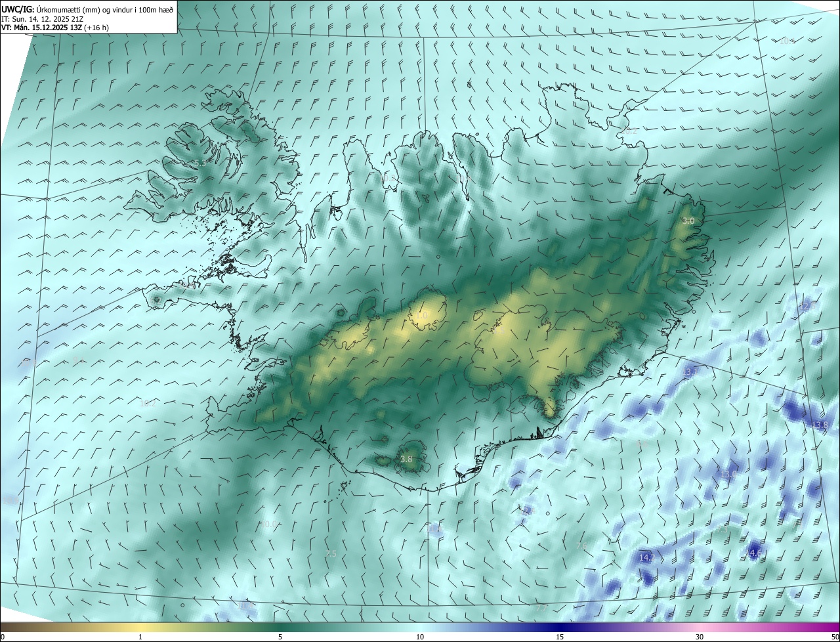Click the "5" tick label on the color scale
Image resolution: width=840 pixels, height=642 pixels.
click(280, 637)
